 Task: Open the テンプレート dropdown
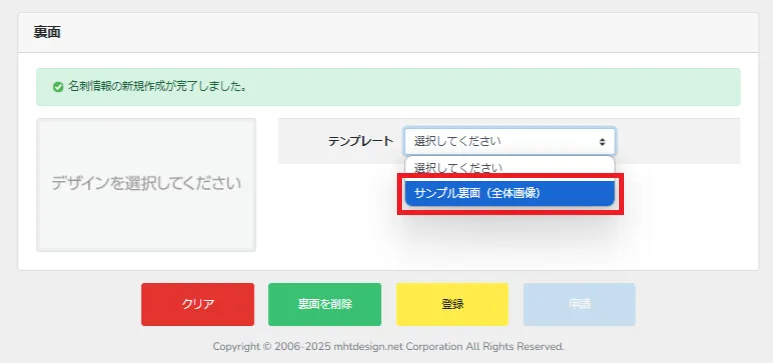click(510, 142)
